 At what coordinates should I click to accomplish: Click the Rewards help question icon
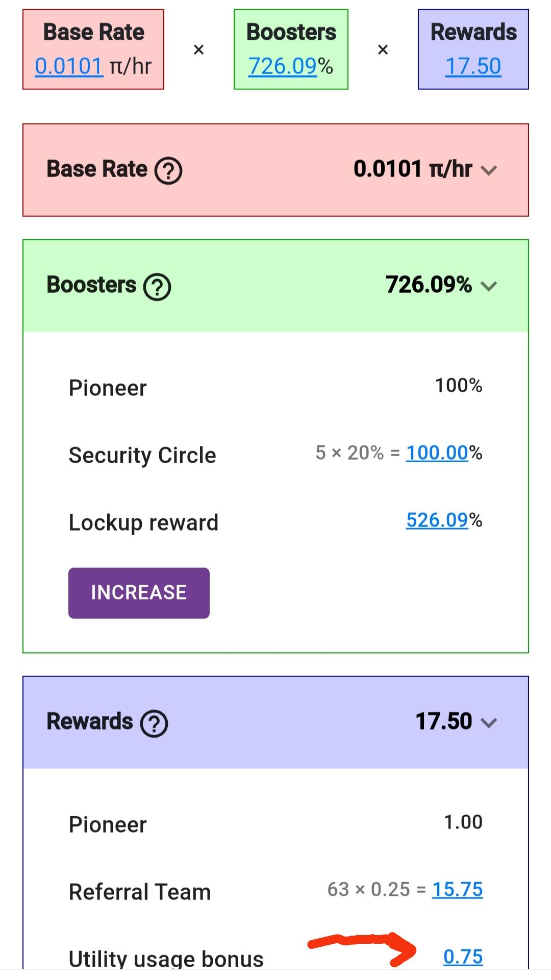[x=154, y=723]
